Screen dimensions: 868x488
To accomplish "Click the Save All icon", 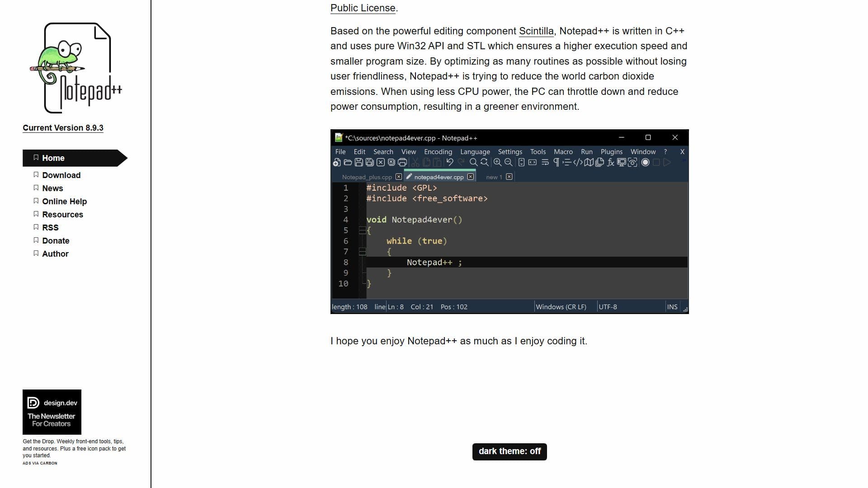I will pyautogui.click(x=370, y=162).
